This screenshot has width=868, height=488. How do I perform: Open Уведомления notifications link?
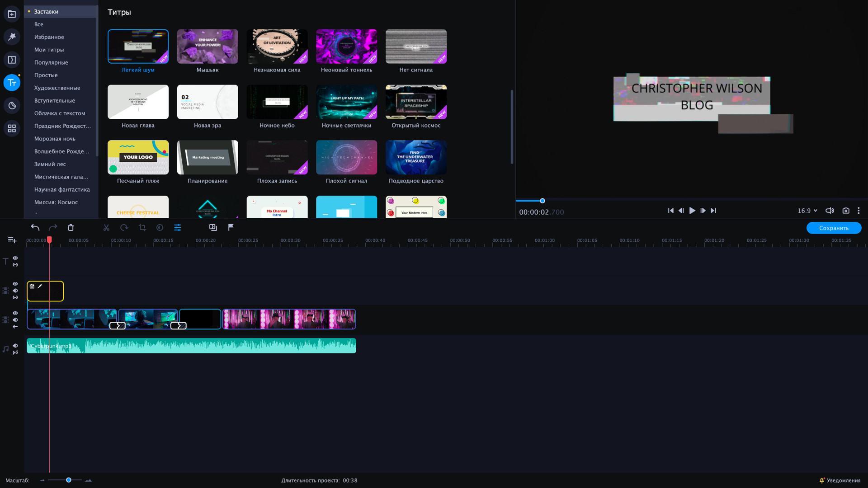click(x=840, y=480)
